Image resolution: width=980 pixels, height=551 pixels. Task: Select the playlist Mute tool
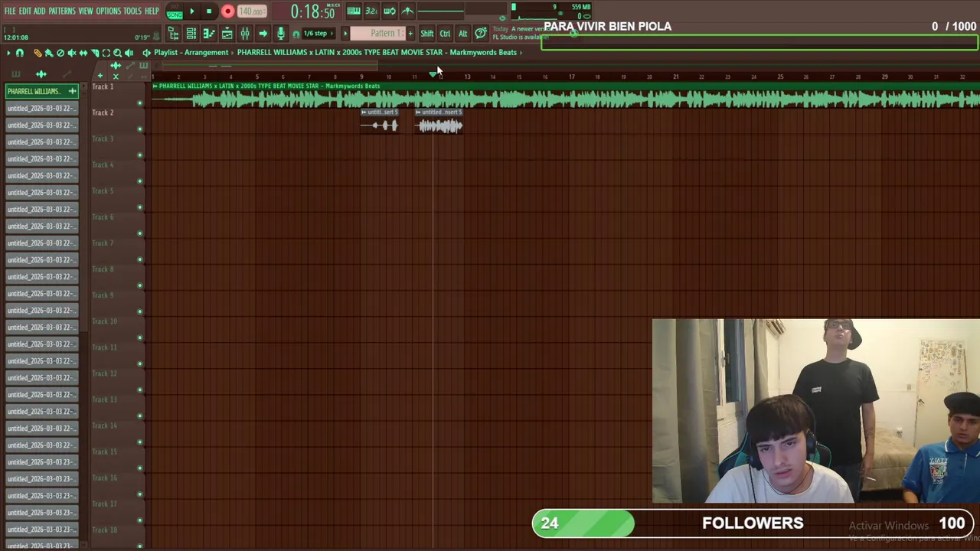(72, 53)
